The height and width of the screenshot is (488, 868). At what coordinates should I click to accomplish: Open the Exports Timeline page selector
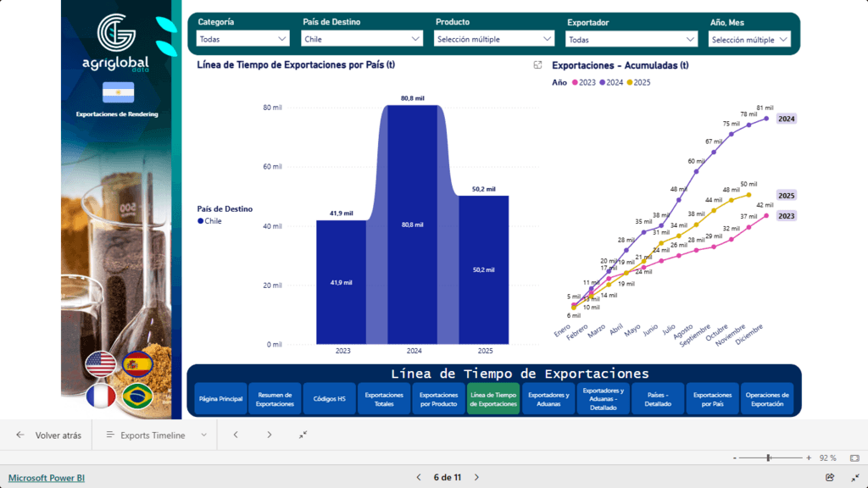coord(157,435)
